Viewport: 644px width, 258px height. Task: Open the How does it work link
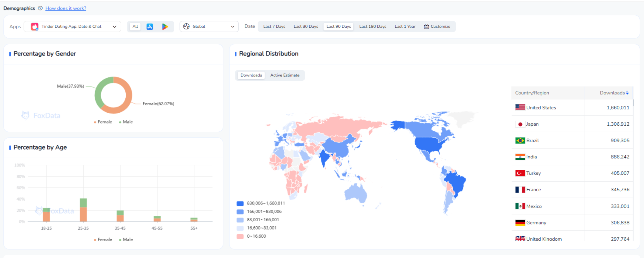65,8
